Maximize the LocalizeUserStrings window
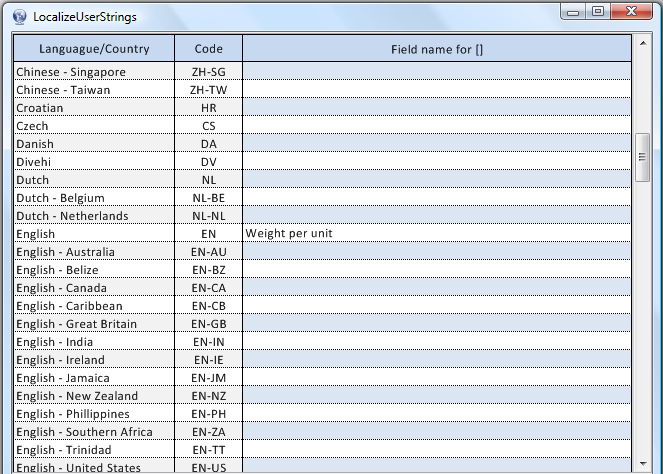The image size is (663, 474). click(598, 12)
